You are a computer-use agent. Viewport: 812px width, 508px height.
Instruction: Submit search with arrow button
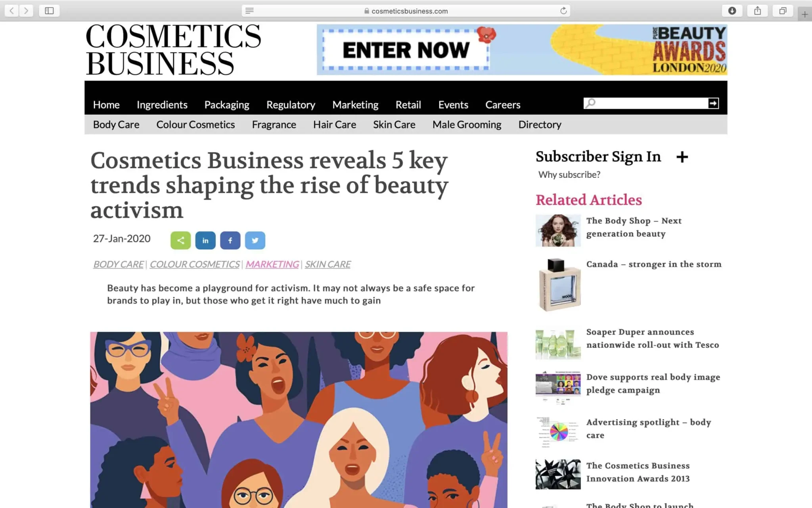[713, 104]
